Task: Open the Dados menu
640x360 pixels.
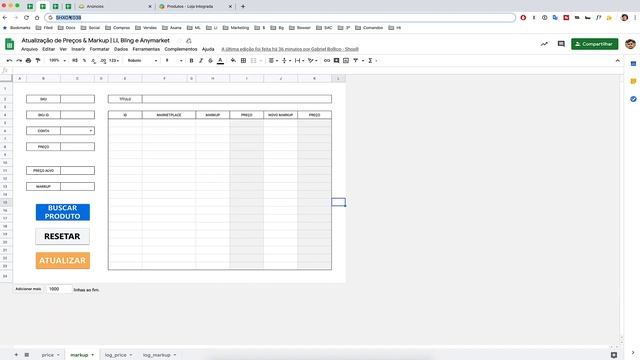Action: click(x=121, y=49)
